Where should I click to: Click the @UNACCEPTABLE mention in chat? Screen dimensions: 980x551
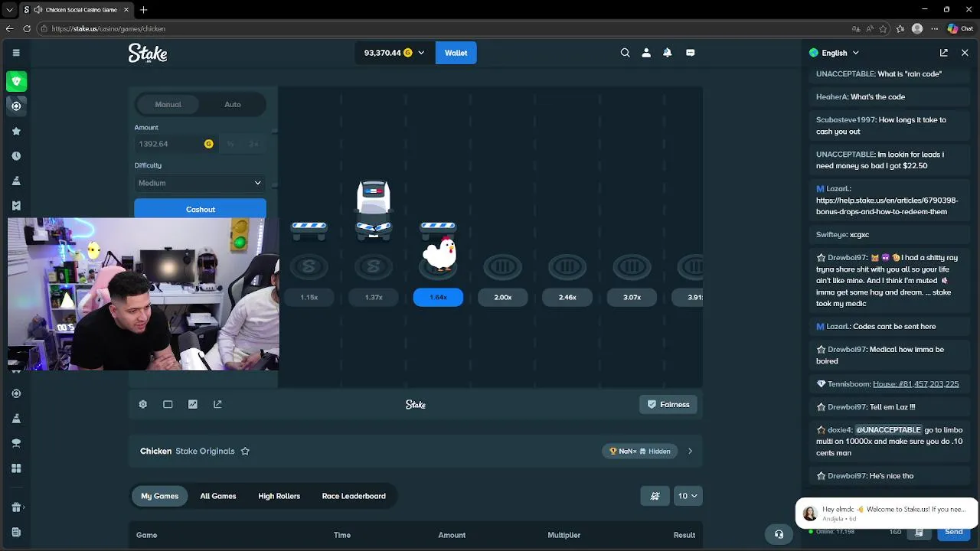(x=888, y=430)
